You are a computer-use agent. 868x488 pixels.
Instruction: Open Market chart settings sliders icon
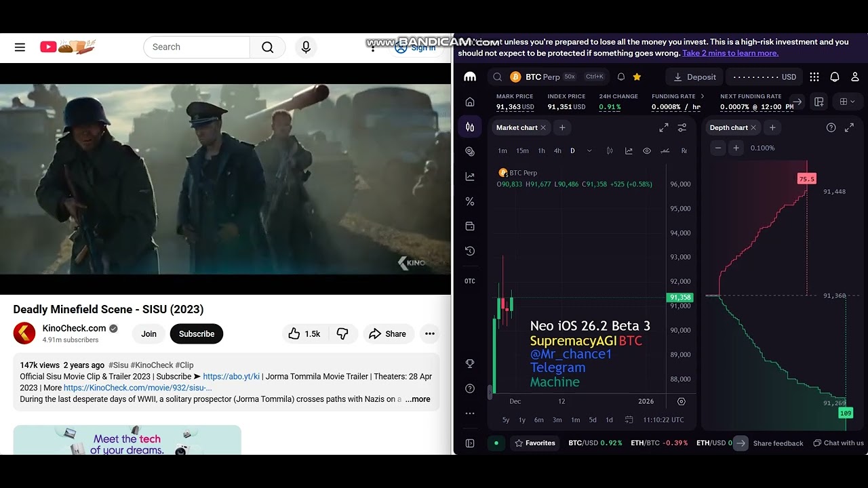coord(682,127)
